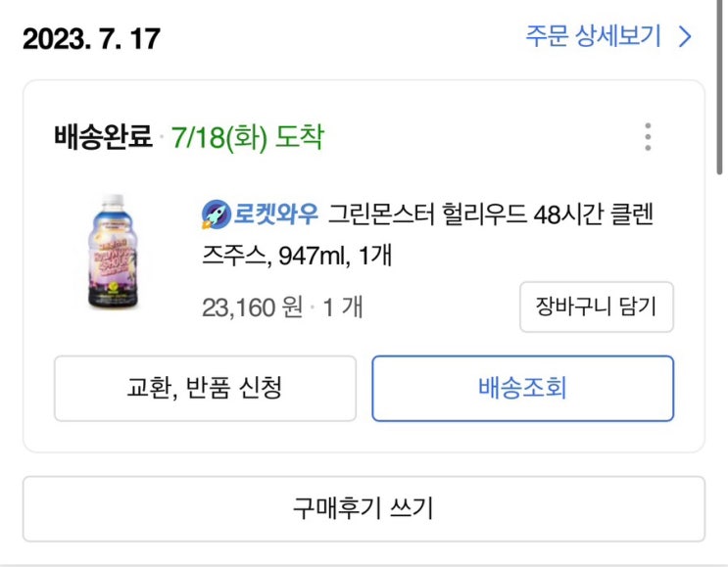Write a review via 구매후기 쓰기
728x567 pixels.
(x=364, y=508)
